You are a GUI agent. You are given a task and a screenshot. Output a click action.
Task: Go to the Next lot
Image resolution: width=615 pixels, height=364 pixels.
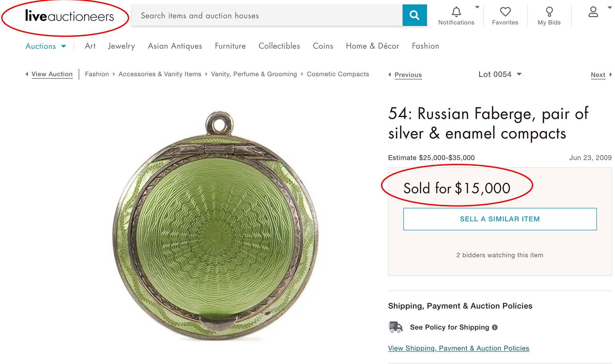598,75
